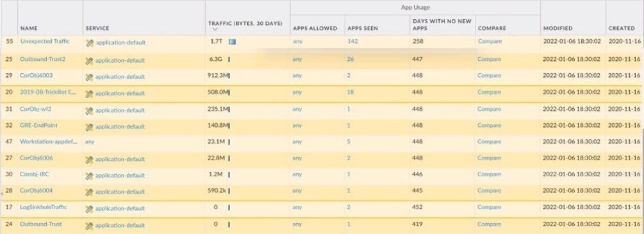Click apps seen count 26 for Outbound-Trust2

coord(351,59)
